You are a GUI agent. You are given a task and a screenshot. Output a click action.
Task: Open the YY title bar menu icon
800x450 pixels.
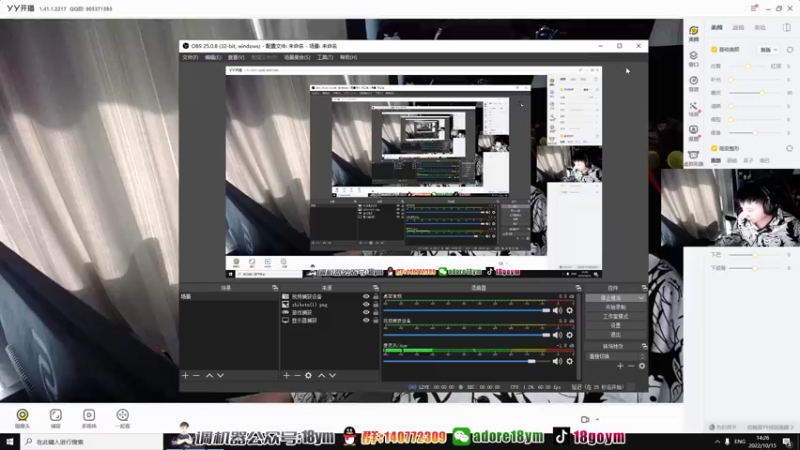[x=754, y=8]
